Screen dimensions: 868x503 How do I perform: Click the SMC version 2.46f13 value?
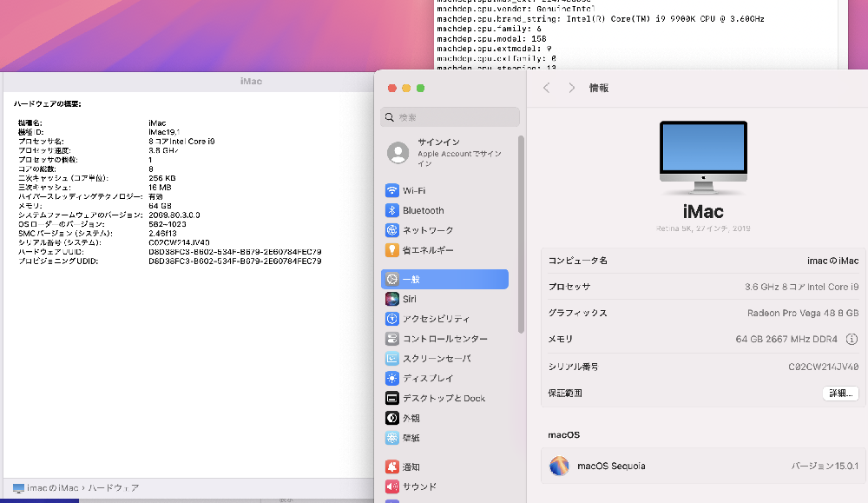[163, 233]
